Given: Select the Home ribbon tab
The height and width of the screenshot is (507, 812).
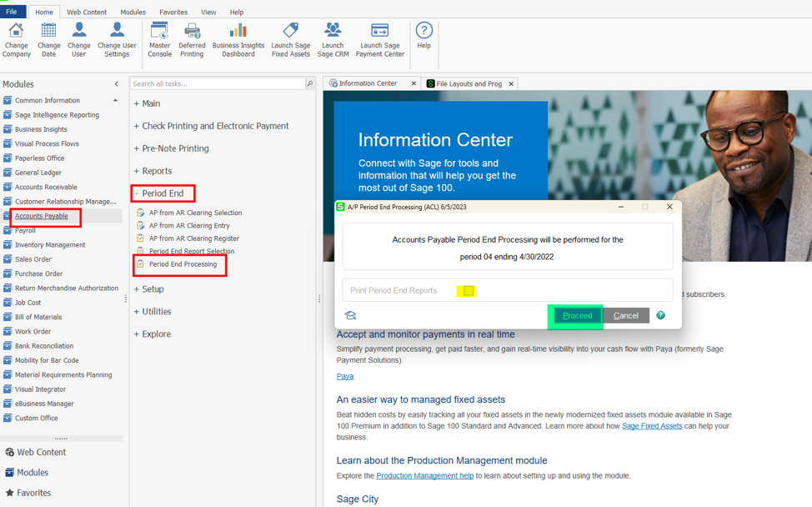Looking at the screenshot, I should coord(44,12).
